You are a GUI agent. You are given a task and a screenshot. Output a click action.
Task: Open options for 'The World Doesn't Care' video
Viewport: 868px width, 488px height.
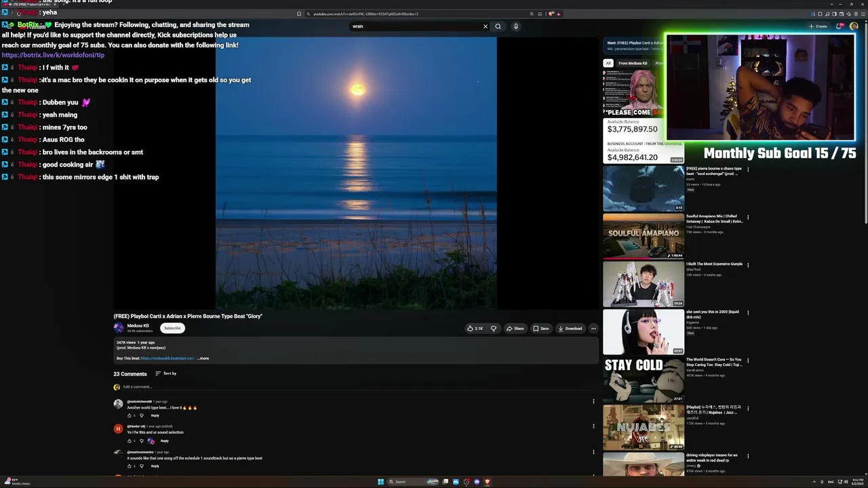748,361
